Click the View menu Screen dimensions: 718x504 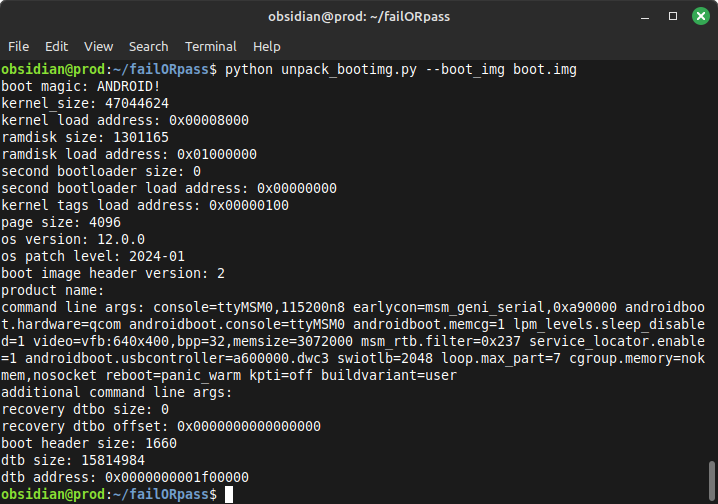[x=98, y=46]
